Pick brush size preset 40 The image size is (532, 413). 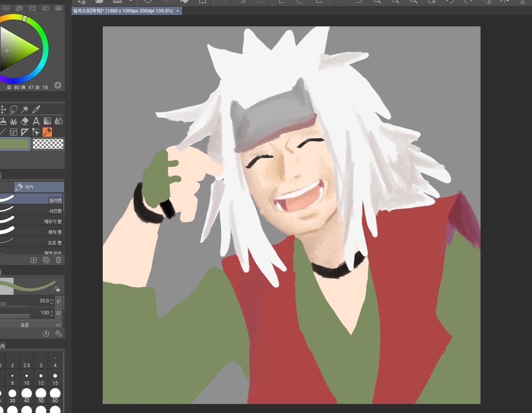(x=27, y=396)
